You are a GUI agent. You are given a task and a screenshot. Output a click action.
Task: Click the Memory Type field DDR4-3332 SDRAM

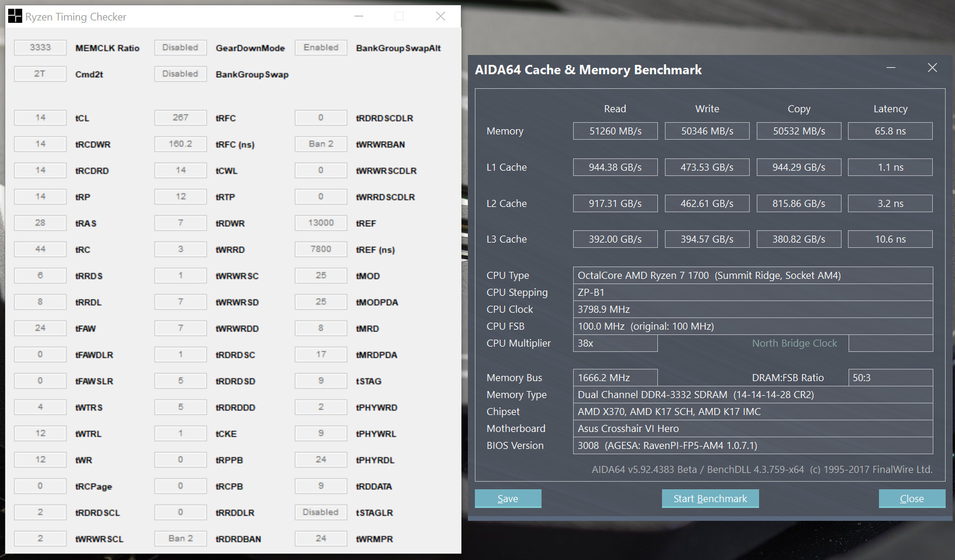click(x=753, y=395)
